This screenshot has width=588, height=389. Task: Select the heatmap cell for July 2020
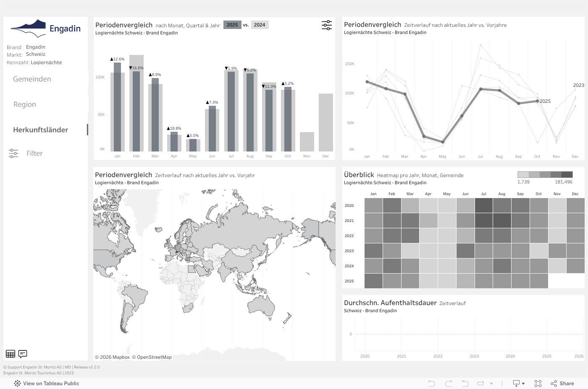tap(484, 206)
